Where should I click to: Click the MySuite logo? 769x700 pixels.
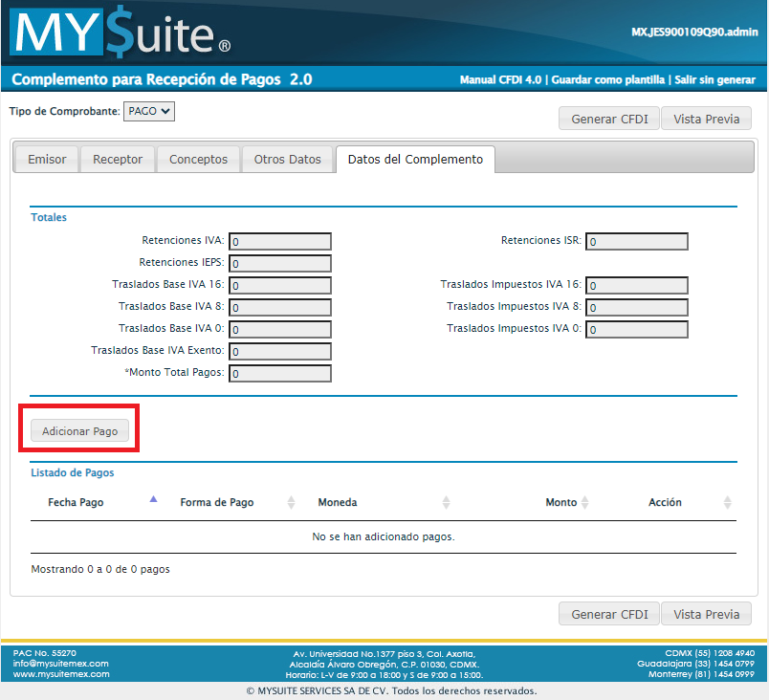(x=121, y=34)
